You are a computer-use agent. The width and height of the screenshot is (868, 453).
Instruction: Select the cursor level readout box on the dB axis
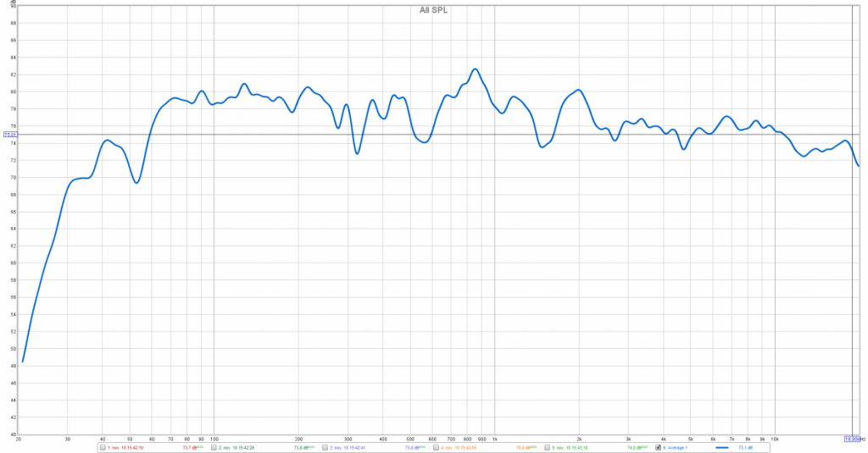(9, 134)
